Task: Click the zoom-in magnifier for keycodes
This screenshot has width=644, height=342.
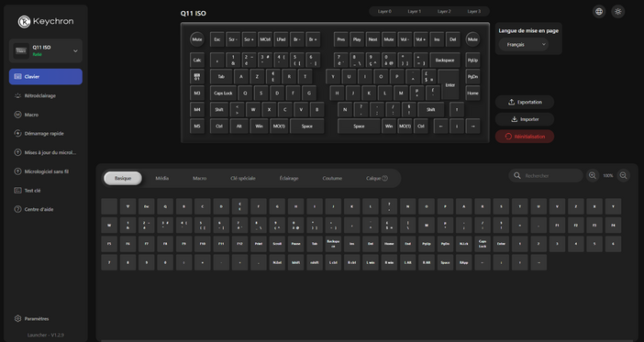Action: [593, 176]
